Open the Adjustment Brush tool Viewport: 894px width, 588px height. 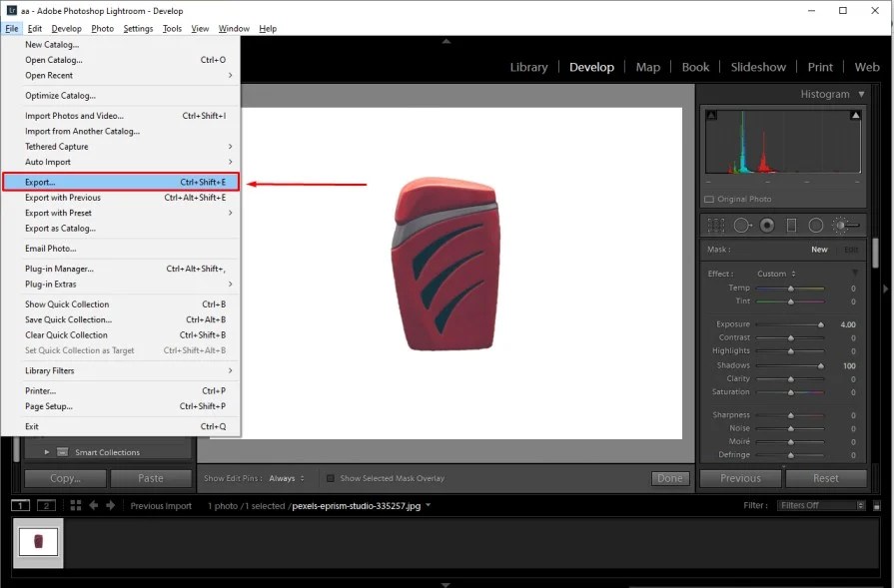pyautogui.click(x=844, y=225)
